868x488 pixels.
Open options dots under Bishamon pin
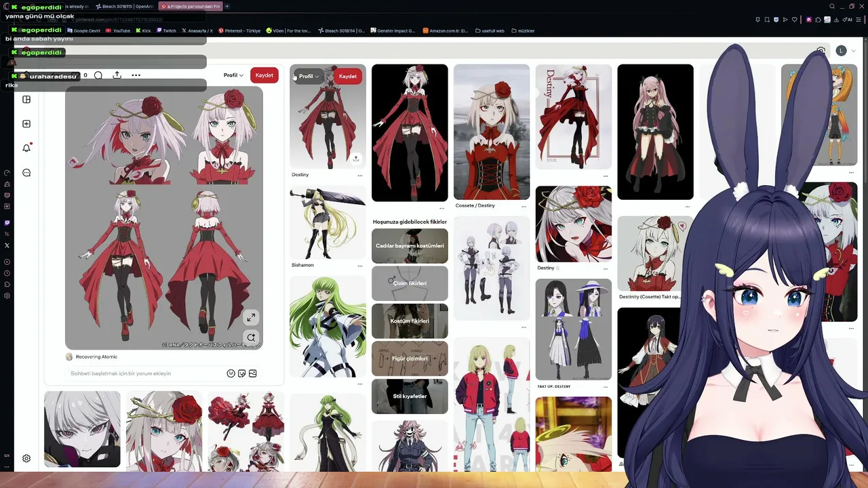pyautogui.click(x=359, y=266)
